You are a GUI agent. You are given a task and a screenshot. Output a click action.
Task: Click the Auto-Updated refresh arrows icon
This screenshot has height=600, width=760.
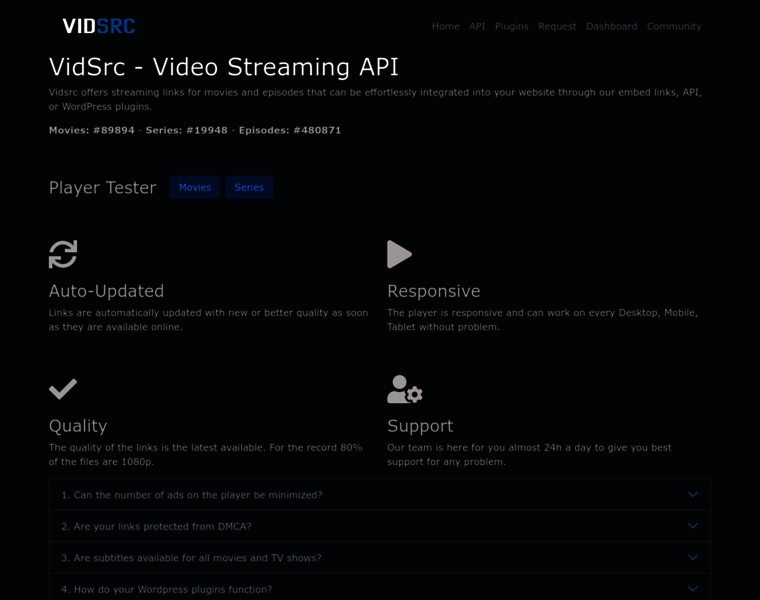point(63,254)
